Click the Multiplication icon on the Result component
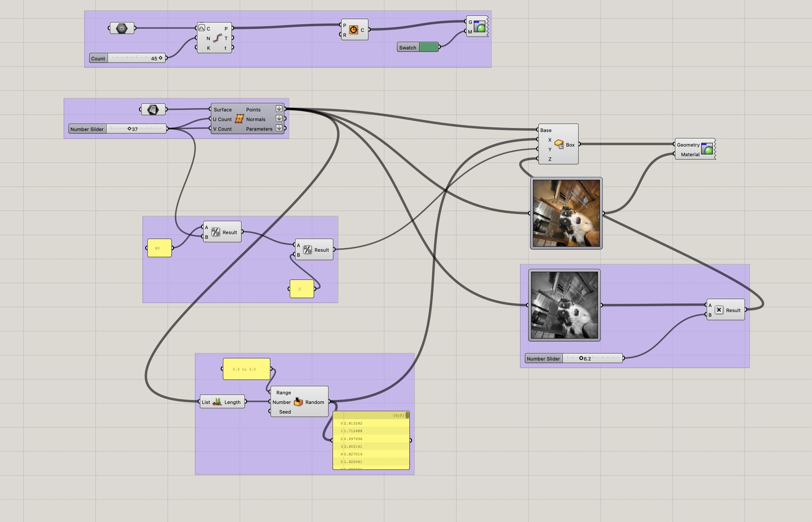Viewport: 812px width, 522px height. [x=719, y=310]
